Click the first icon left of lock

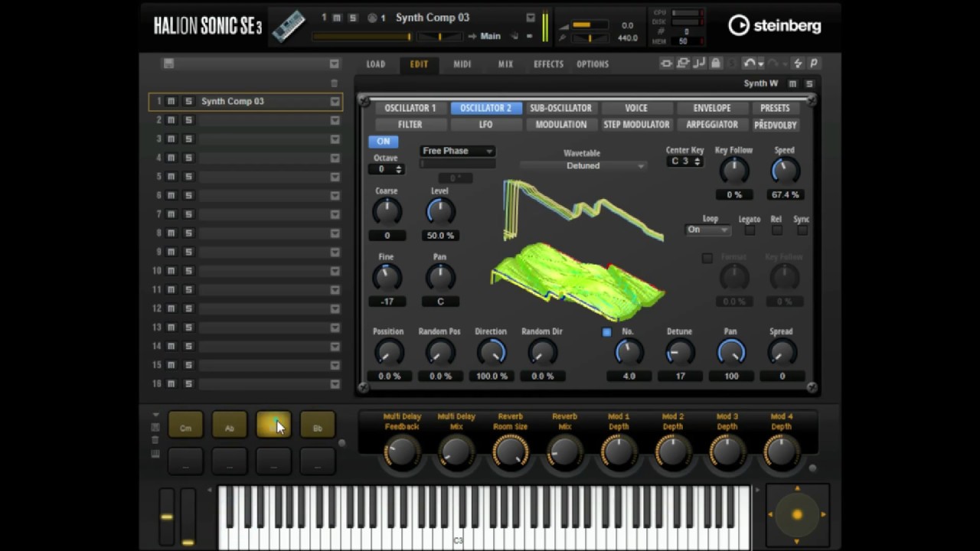click(x=666, y=64)
